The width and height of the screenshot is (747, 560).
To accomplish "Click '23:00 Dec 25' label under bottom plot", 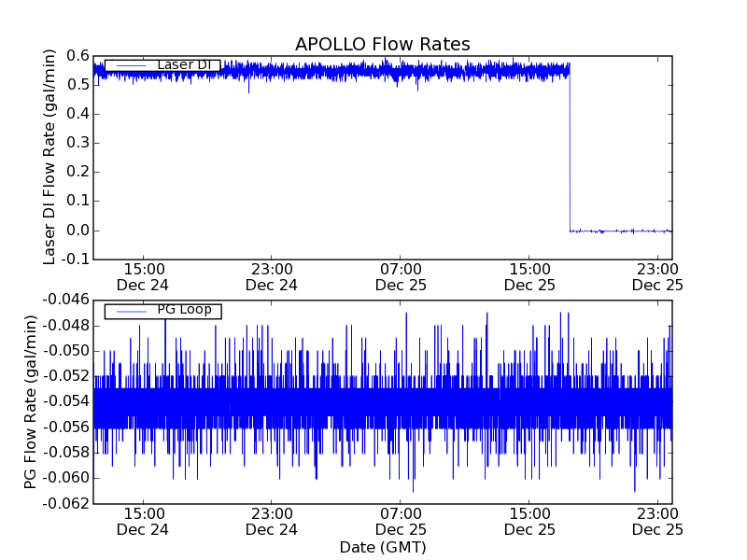I will point(657,522).
